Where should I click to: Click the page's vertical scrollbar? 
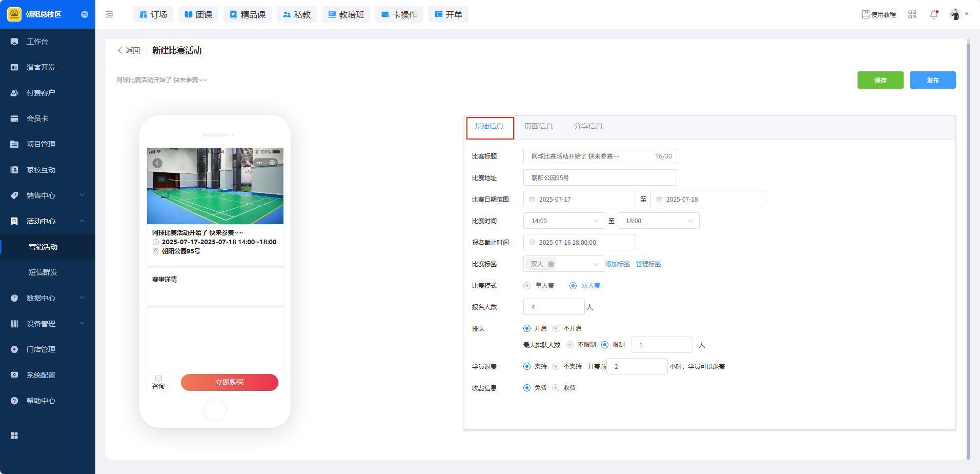(968, 246)
